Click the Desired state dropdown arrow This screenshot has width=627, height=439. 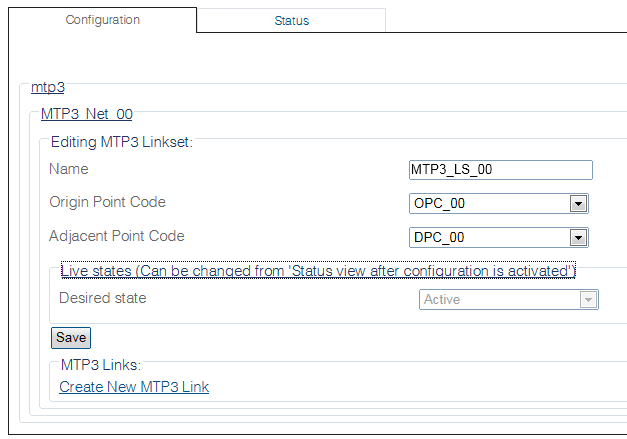tap(588, 299)
